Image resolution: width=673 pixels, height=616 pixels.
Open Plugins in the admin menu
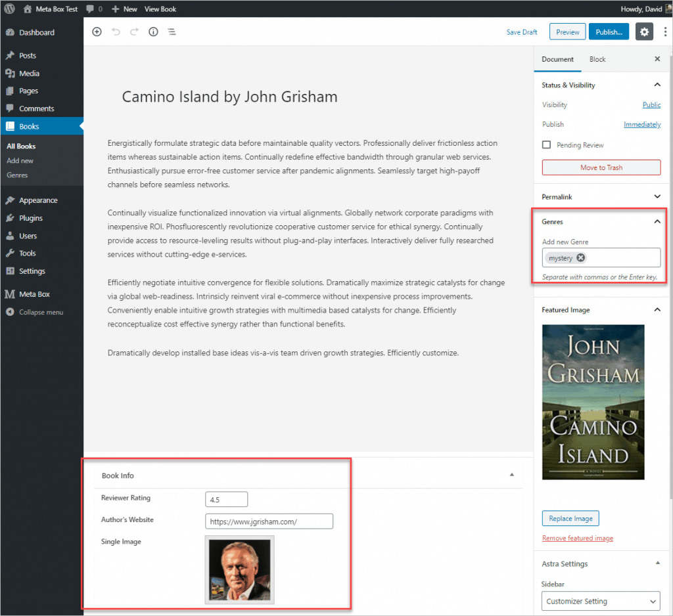31,218
